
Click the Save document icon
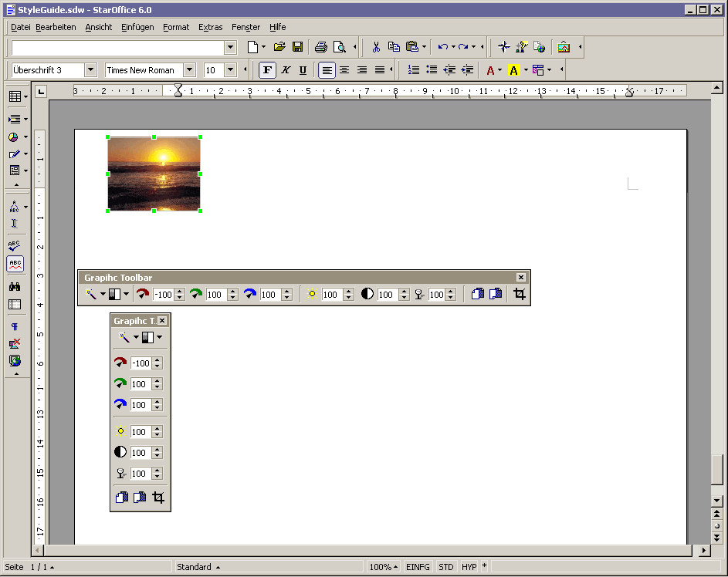tap(297, 47)
